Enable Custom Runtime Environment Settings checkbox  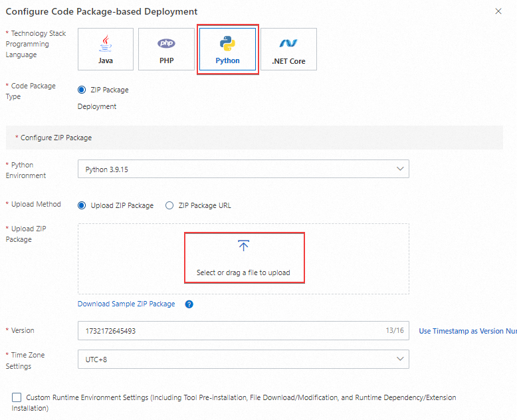[x=17, y=397]
